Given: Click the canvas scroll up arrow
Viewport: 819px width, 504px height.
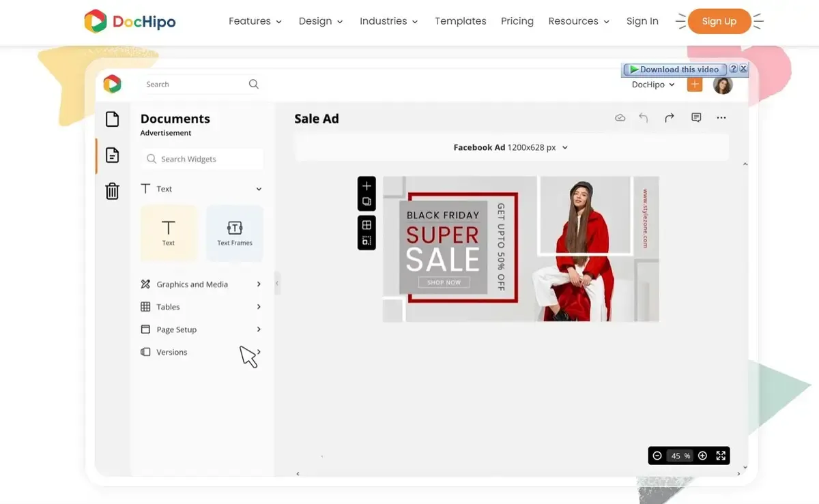Looking at the screenshot, I should pyautogui.click(x=745, y=164).
